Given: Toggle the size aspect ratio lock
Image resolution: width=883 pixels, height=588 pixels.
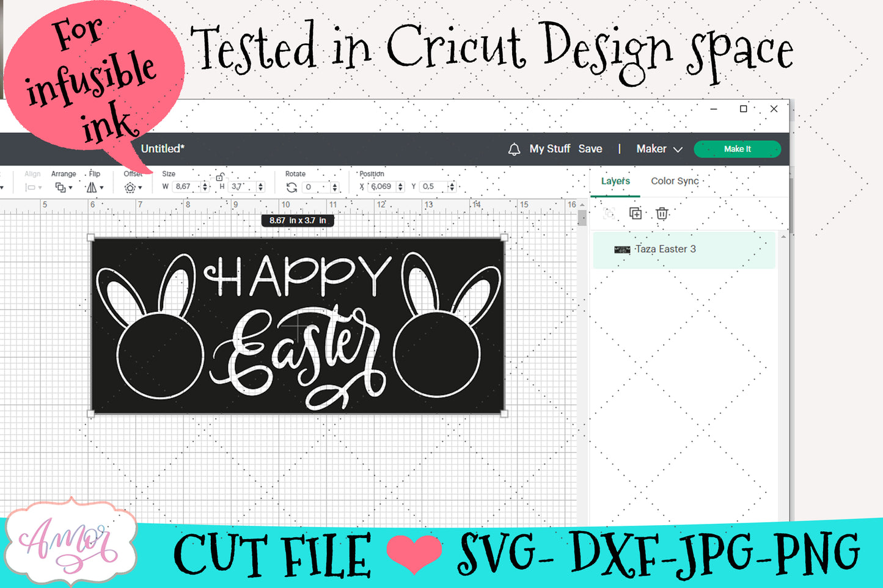Looking at the screenshot, I should click(x=219, y=177).
